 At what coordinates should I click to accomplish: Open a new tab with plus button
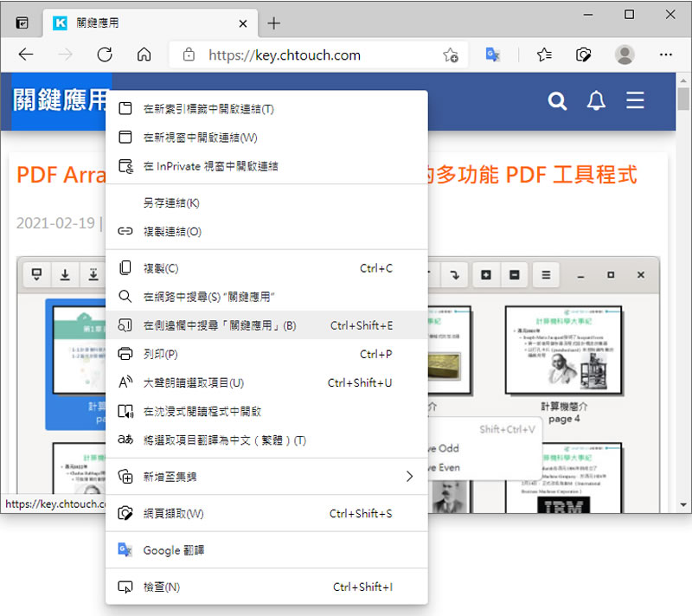(273, 23)
